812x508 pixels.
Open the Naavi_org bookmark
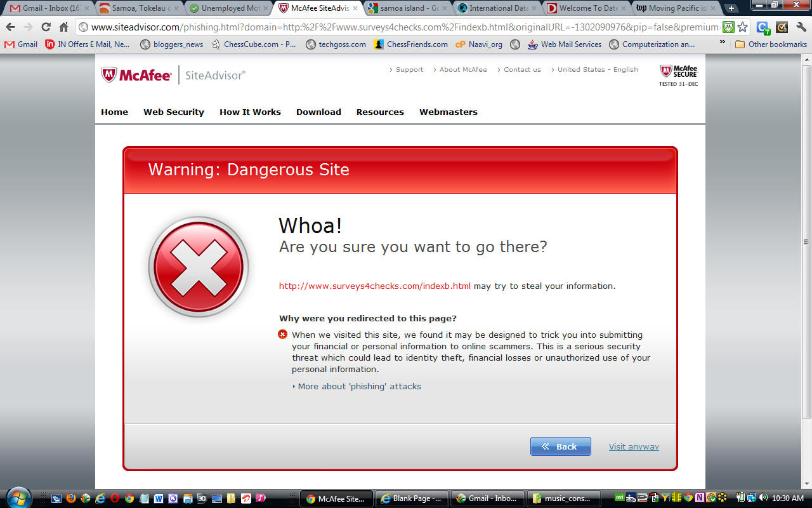pyautogui.click(x=479, y=44)
